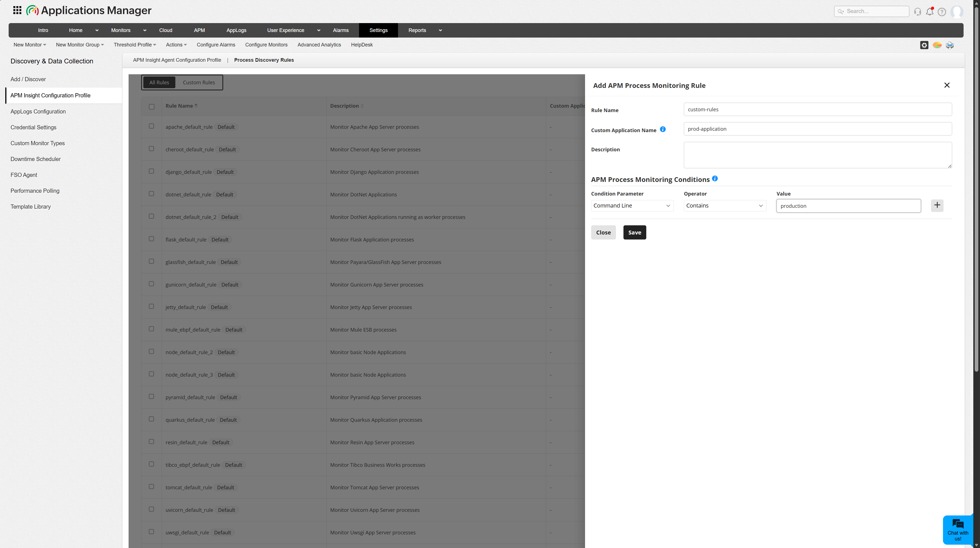Viewport: 980px width, 548px height.
Task: Open the Condition Parameter Command Line dropdown
Action: pyautogui.click(x=632, y=206)
